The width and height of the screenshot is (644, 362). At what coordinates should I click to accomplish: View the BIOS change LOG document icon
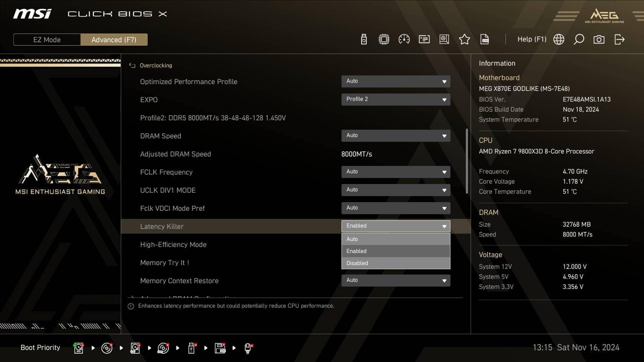[x=484, y=39]
